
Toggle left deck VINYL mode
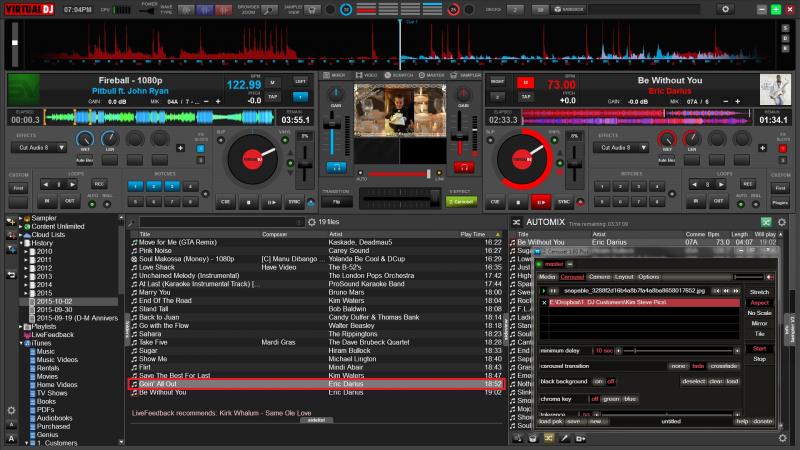[x=285, y=140]
